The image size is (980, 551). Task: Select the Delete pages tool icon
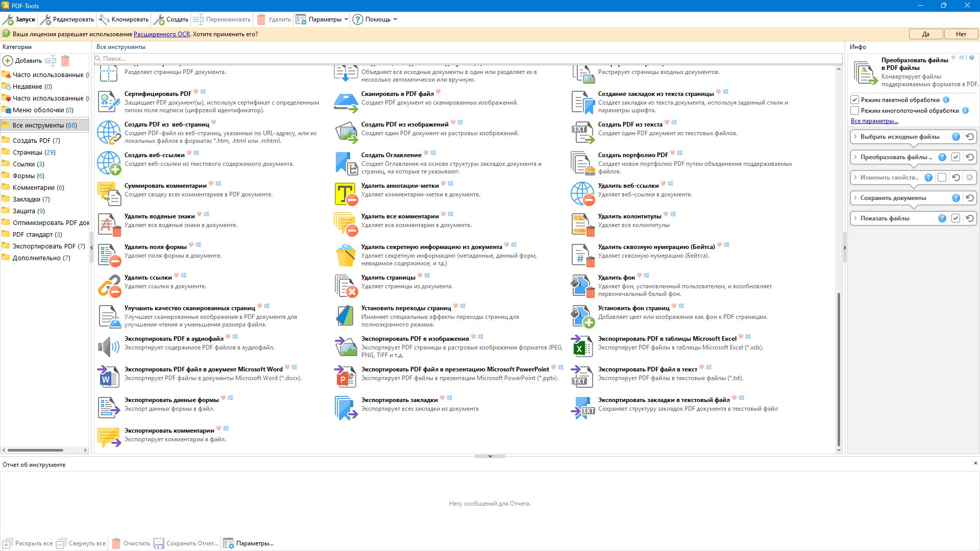click(x=346, y=285)
